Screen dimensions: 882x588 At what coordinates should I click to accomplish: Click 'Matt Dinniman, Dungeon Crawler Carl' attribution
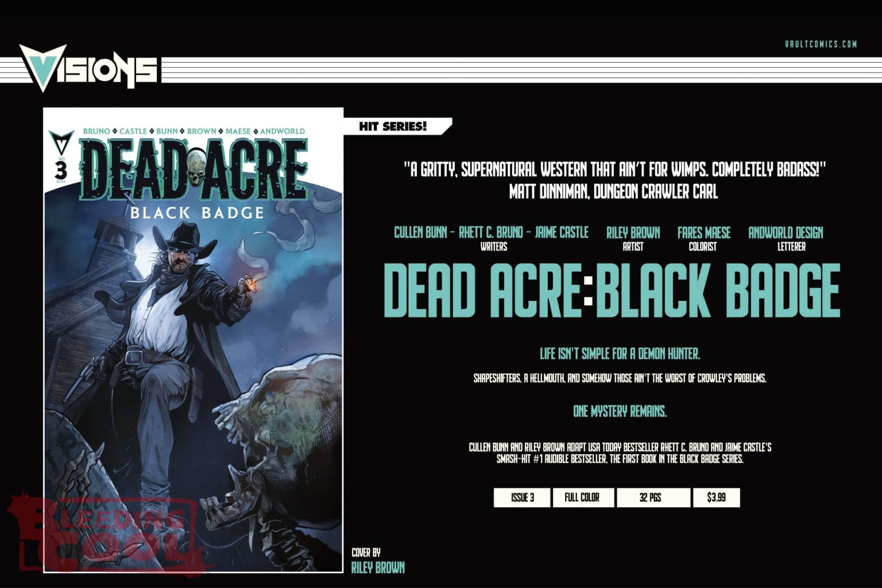pos(613,192)
